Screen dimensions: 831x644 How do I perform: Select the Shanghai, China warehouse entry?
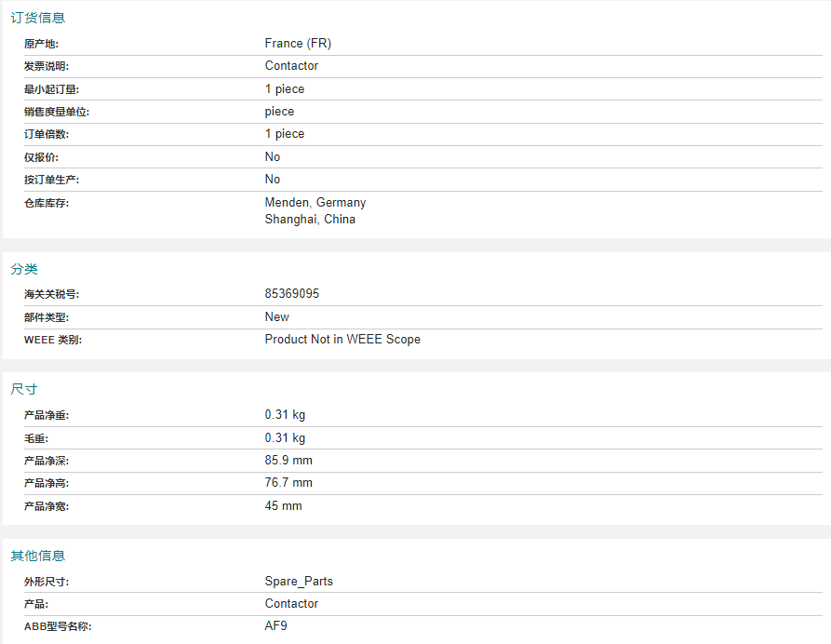(310, 220)
